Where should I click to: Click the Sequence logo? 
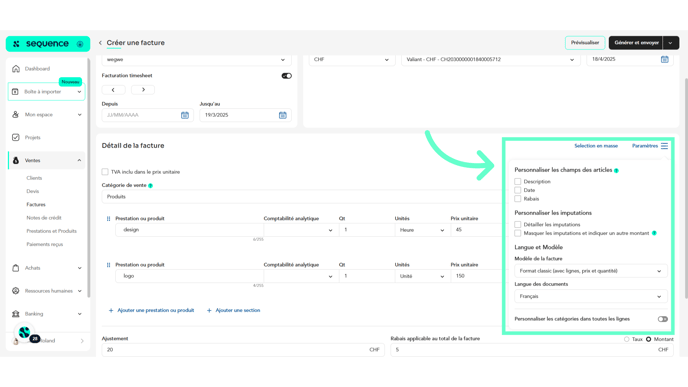tap(48, 44)
